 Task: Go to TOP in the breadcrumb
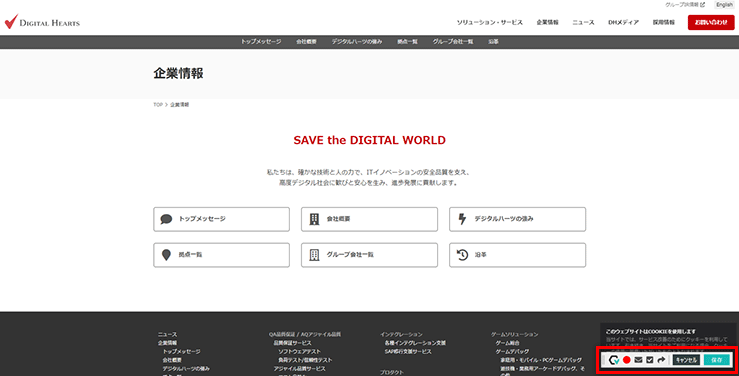[x=158, y=105]
